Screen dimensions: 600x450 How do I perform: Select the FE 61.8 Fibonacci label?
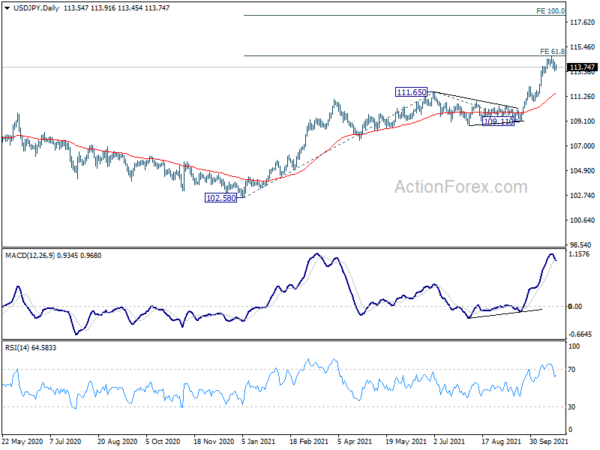pyautogui.click(x=552, y=51)
